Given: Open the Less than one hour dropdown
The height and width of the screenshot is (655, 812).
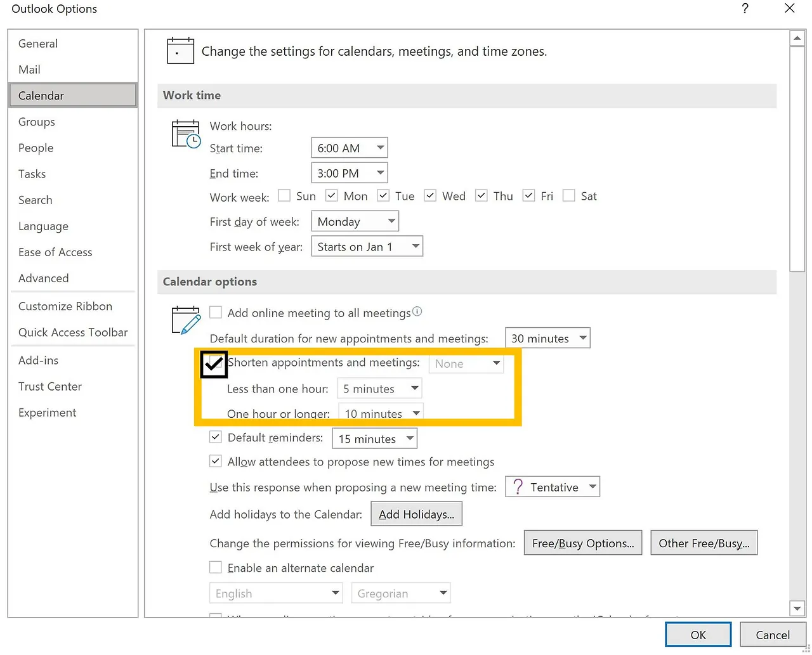Looking at the screenshot, I should [x=379, y=389].
